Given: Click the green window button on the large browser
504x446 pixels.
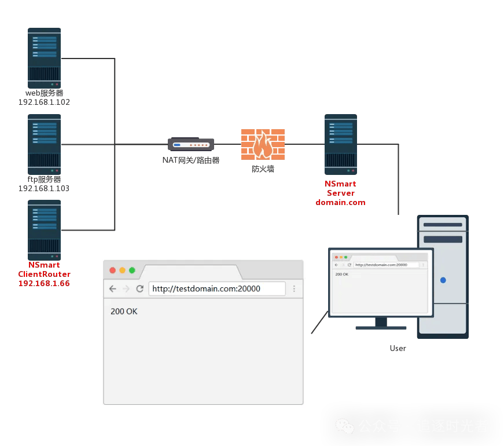Looking at the screenshot, I should pos(132,270).
